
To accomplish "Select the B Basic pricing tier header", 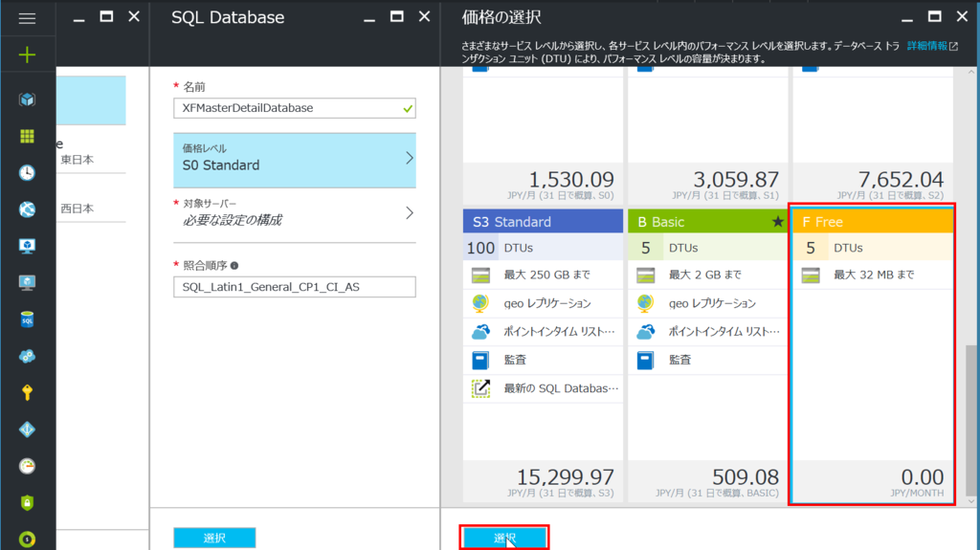I will pos(707,222).
